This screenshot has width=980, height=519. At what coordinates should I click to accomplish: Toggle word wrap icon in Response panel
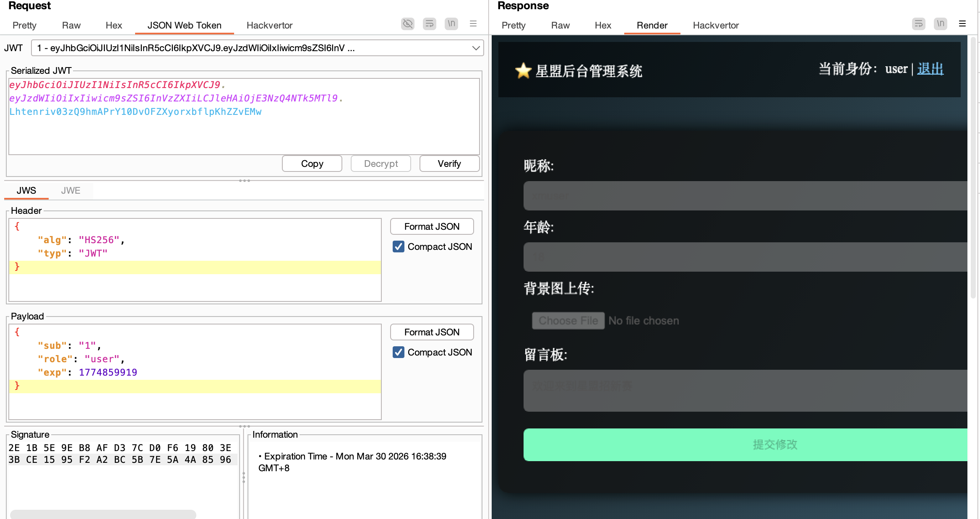click(918, 24)
